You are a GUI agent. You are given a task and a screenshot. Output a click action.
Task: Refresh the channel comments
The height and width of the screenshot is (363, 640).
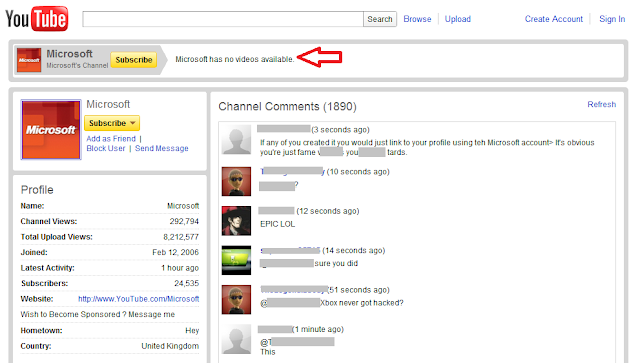pos(602,104)
